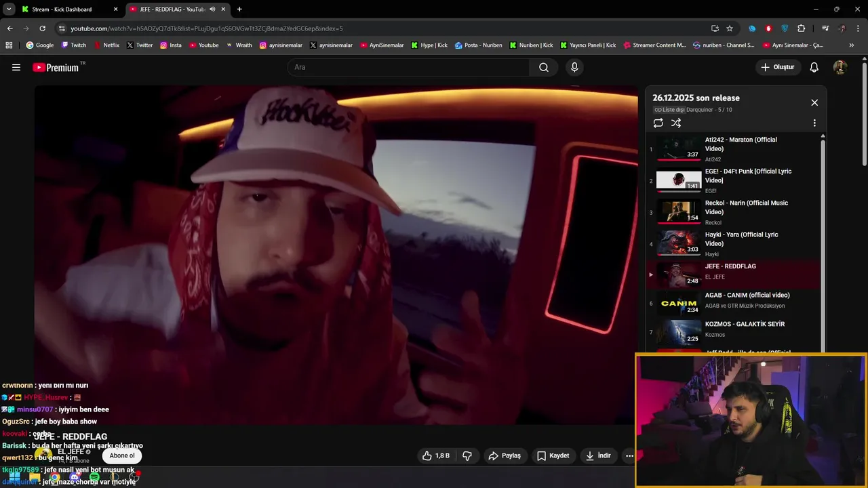Open Discord from the taskbar

pos(75,478)
